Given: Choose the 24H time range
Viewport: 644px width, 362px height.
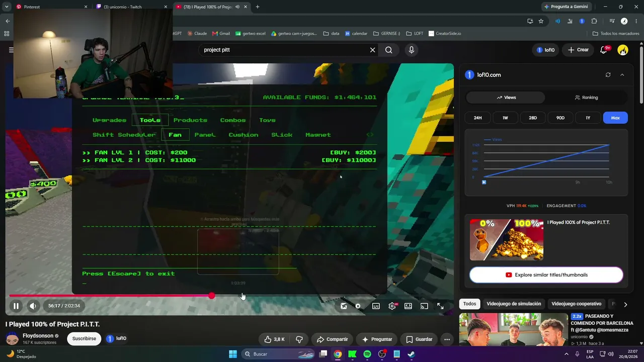Looking at the screenshot, I should click(478, 118).
